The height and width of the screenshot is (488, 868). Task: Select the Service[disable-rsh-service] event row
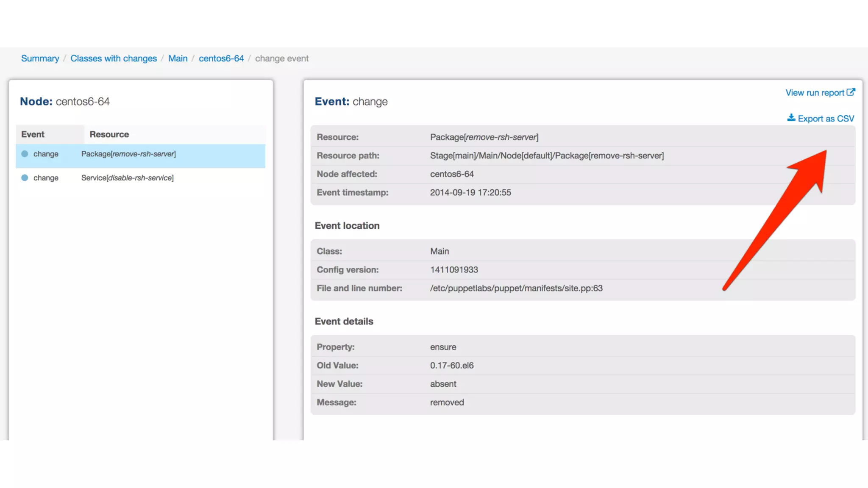coord(127,178)
